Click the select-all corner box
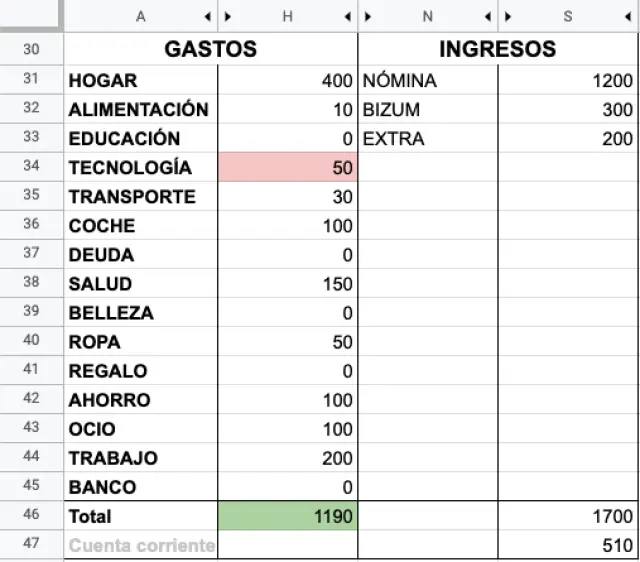The image size is (640, 562). (x=31, y=15)
